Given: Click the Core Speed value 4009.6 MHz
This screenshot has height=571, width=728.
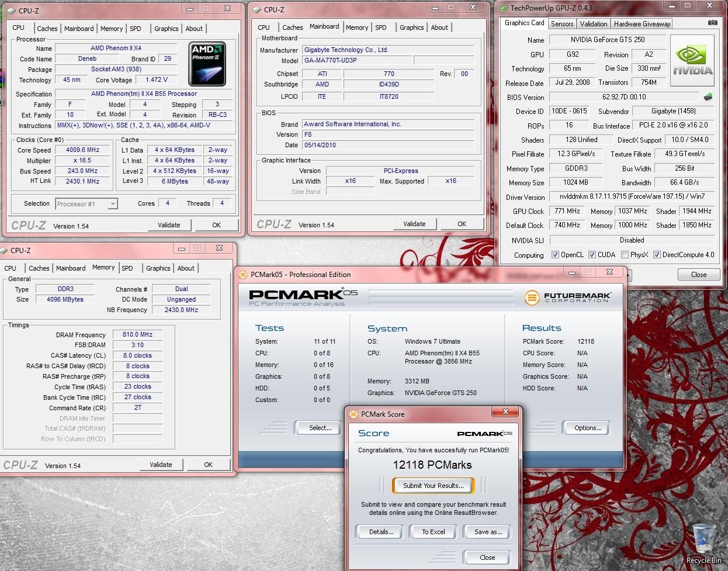Looking at the screenshot, I should coord(82,150).
